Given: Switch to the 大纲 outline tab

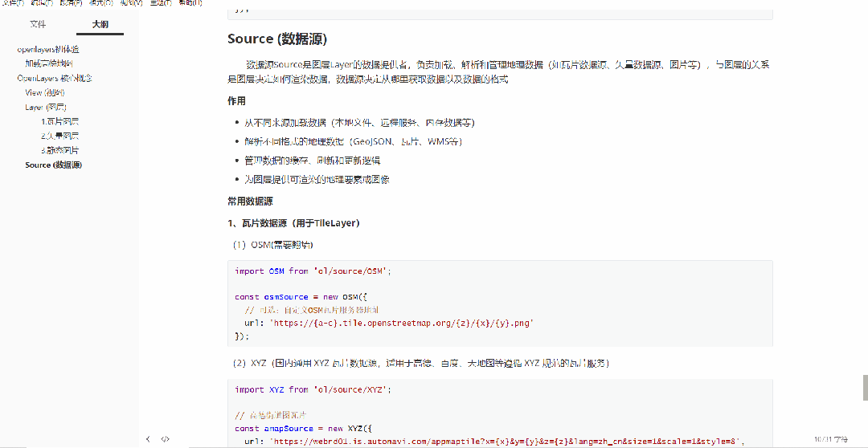Looking at the screenshot, I should point(100,24).
